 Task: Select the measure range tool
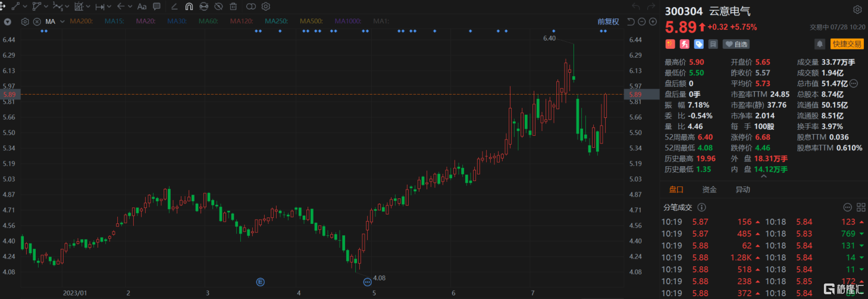[100, 7]
